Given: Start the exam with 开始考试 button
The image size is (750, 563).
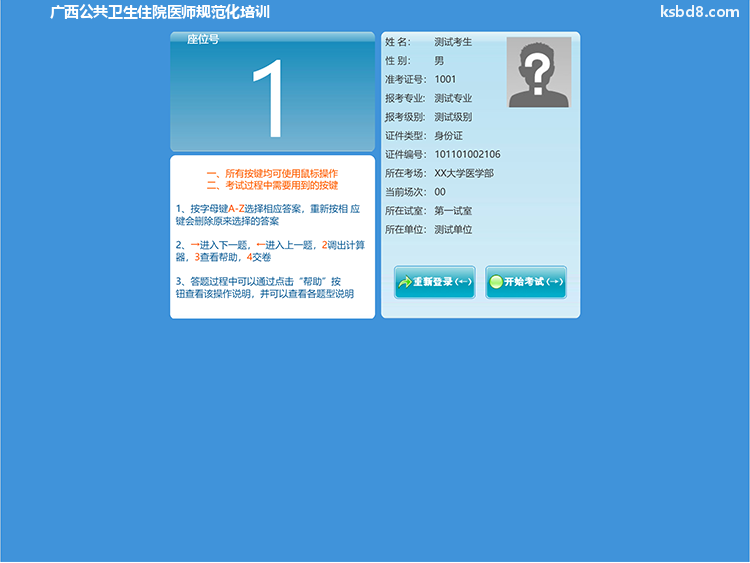Looking at the screenshot, I should [526, 282].
